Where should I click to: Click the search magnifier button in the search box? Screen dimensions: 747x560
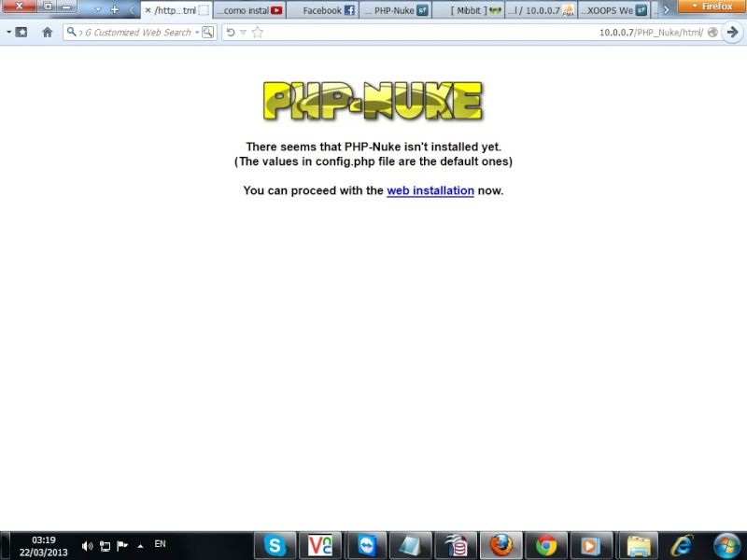click(x=207, y=33)
